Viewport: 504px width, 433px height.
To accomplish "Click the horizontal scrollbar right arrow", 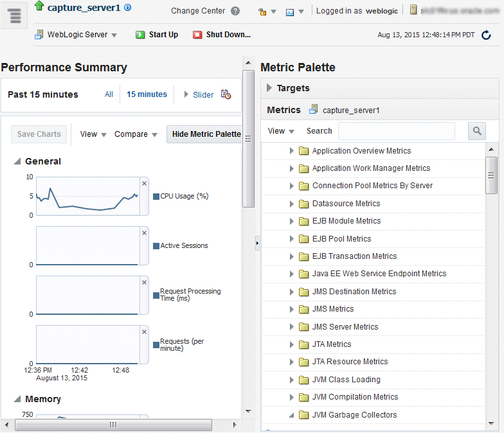I will [235, 425].
